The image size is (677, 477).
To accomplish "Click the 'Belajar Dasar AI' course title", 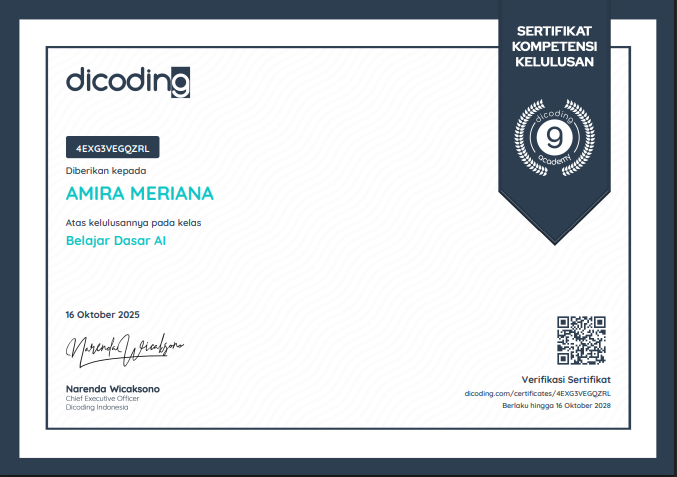I will (116, 240).
